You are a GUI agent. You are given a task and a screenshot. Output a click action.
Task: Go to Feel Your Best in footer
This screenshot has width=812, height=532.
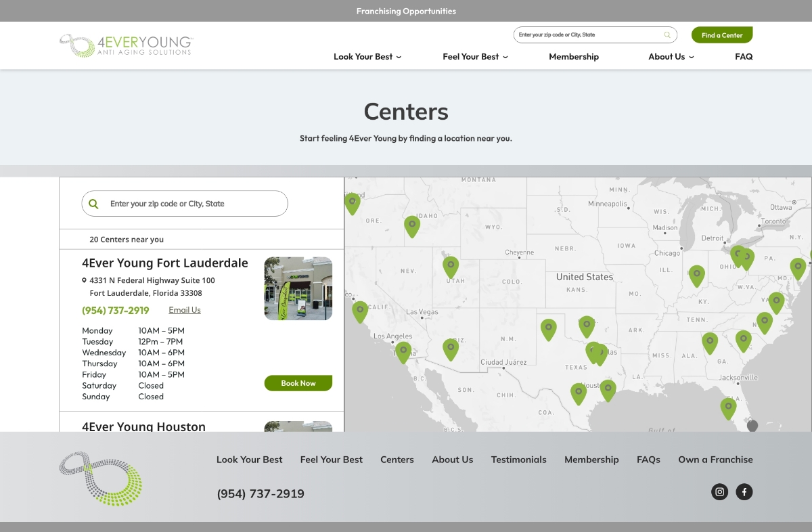pos(332,460)
